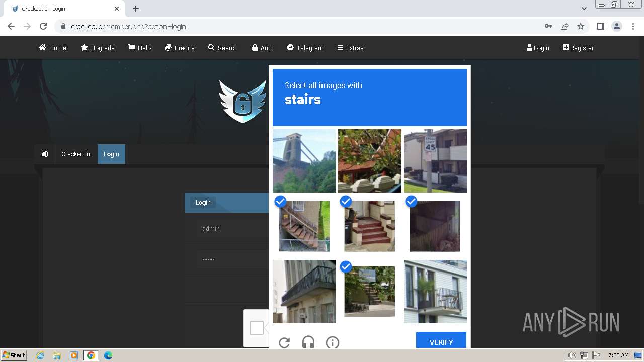The width and height of the screenshot is (644, 362).
Task: Click the password field with dots
Action: click(232, 260)
